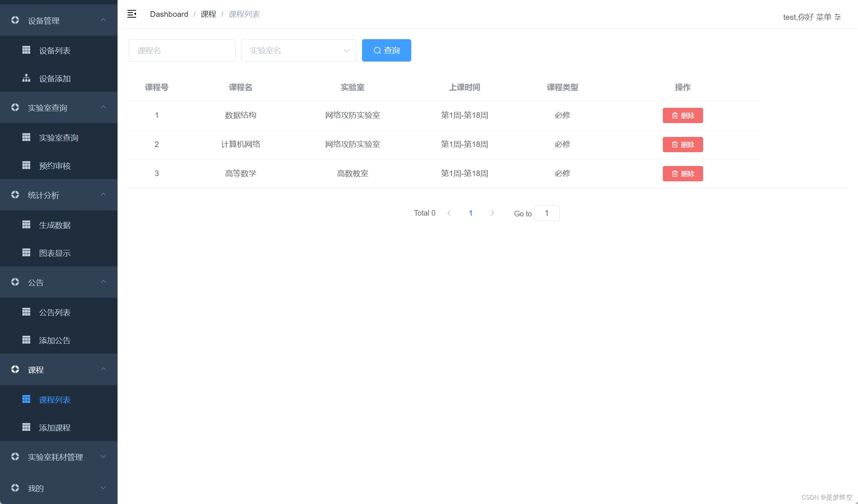858x504 pixels.
Task: Click the grid icon beside 公告列表
Action: [26, 312]
